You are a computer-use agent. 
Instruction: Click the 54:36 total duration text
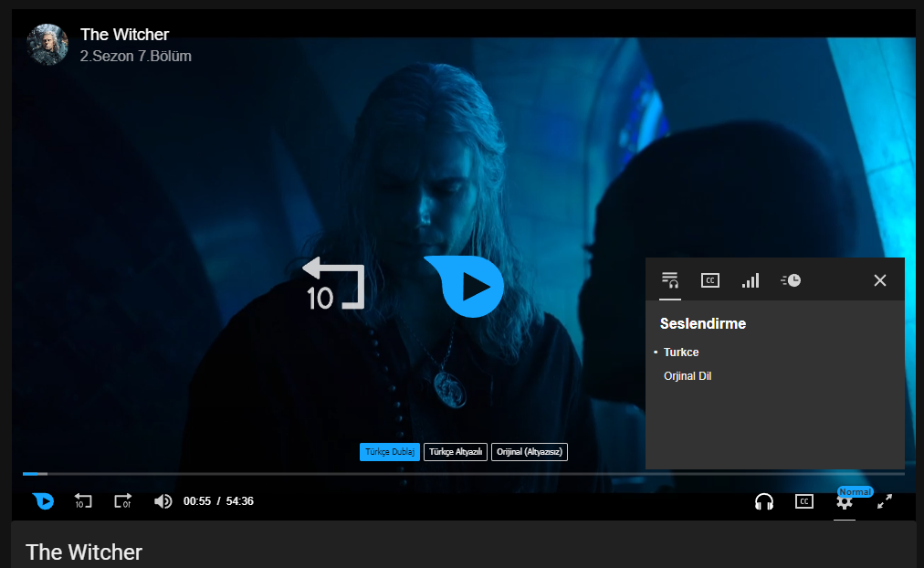coord(240,501)
